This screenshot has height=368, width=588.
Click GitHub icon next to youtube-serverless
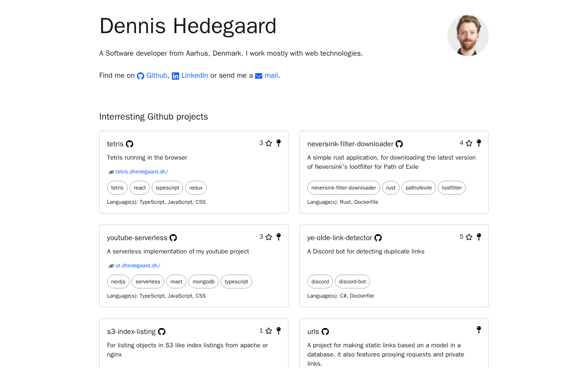point(173,238)
